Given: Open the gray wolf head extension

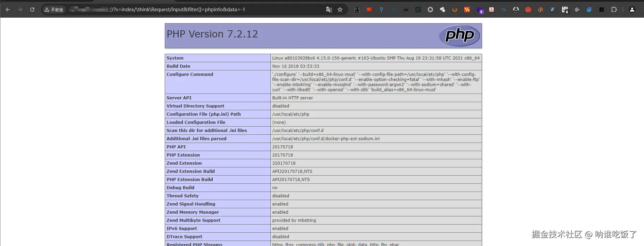Looking at the screenshot, I should point(577,10).
